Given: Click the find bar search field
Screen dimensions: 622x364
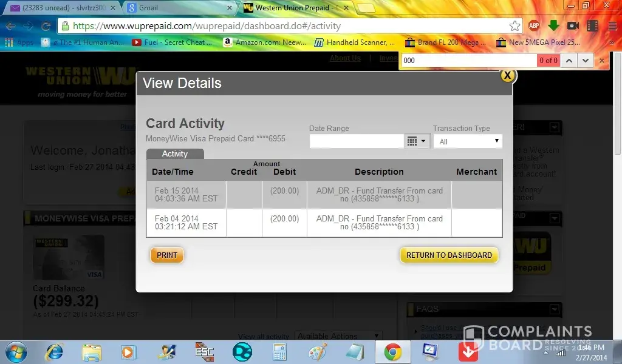Looking at the screenshot, I should 468,61.
